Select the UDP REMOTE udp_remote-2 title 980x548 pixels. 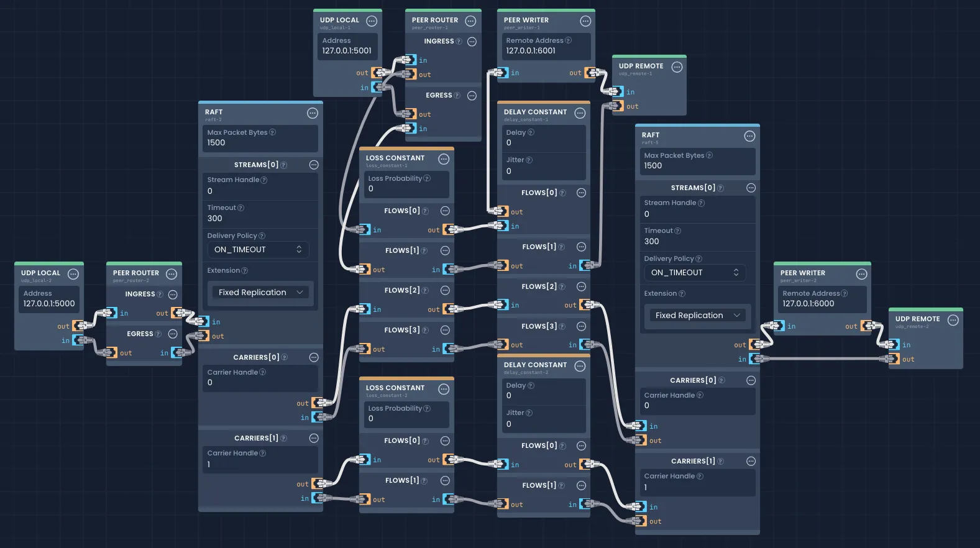point(917,319)
